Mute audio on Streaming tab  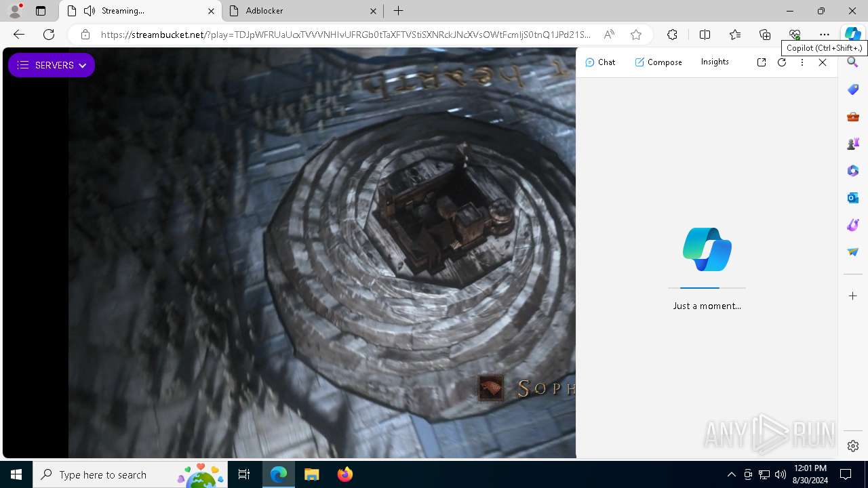(x=89, y=11)
